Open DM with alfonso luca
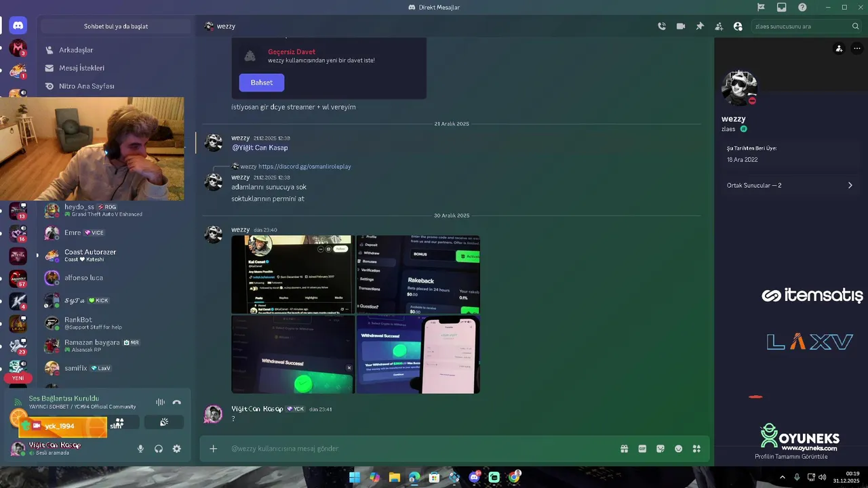 117,278
